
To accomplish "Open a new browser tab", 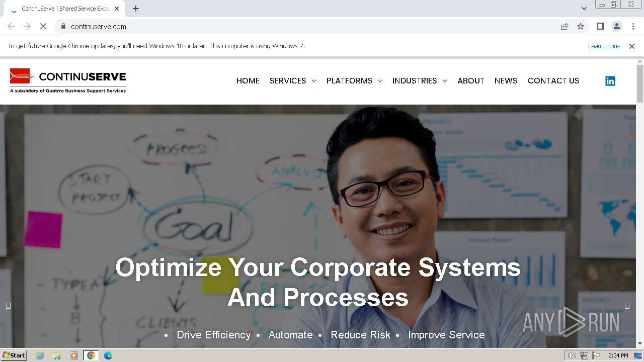I will coord(136,9).
